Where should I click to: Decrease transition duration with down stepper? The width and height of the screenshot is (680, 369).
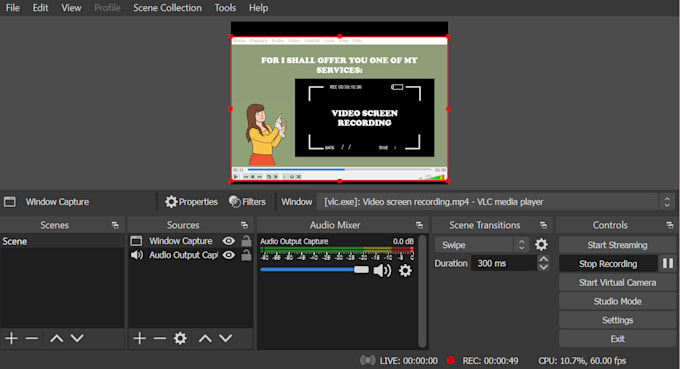(x=543, y=267)
